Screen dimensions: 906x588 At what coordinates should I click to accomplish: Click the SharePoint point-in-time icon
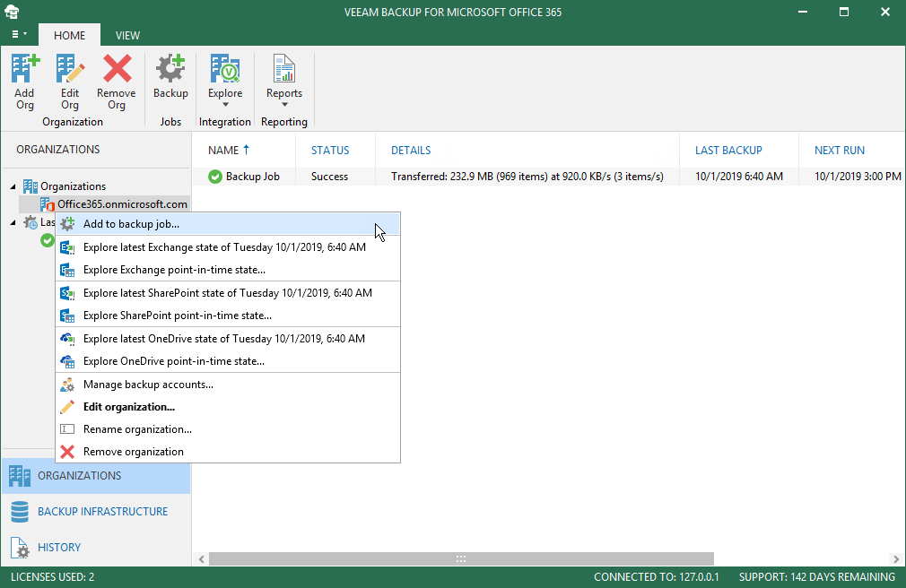coord(67,316)
